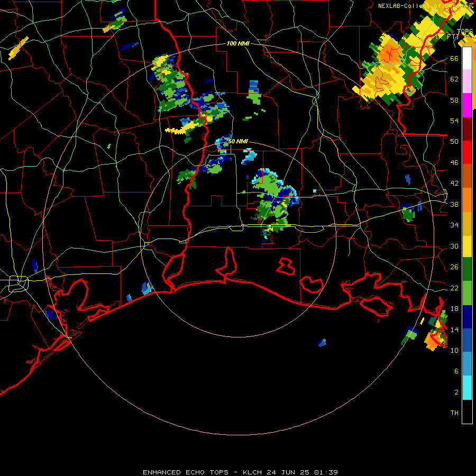Image resolution: width=476 pixels, height=476 pixels.
Task: Click the "01:39" timestamp in caption
Action: [x=326, y=472]
